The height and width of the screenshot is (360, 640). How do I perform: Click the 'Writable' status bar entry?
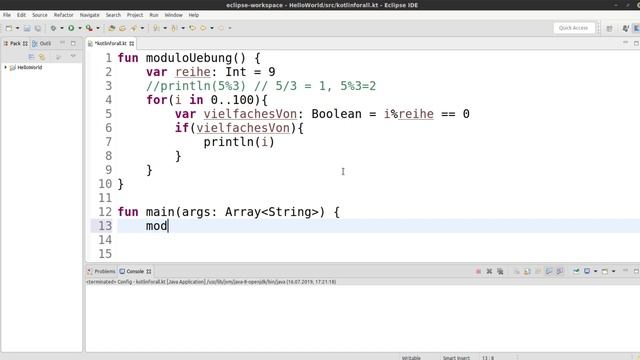coord(411,358)
